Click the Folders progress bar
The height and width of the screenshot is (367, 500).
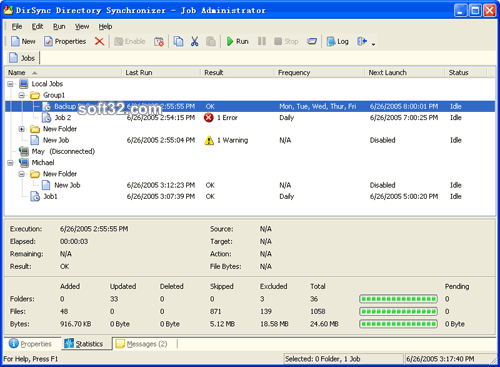tap(398, 299)
